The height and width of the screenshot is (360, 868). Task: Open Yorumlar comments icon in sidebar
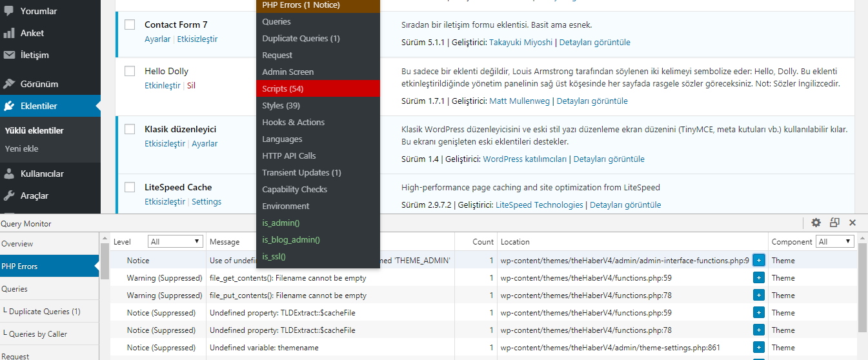click(x=9, y=11)
